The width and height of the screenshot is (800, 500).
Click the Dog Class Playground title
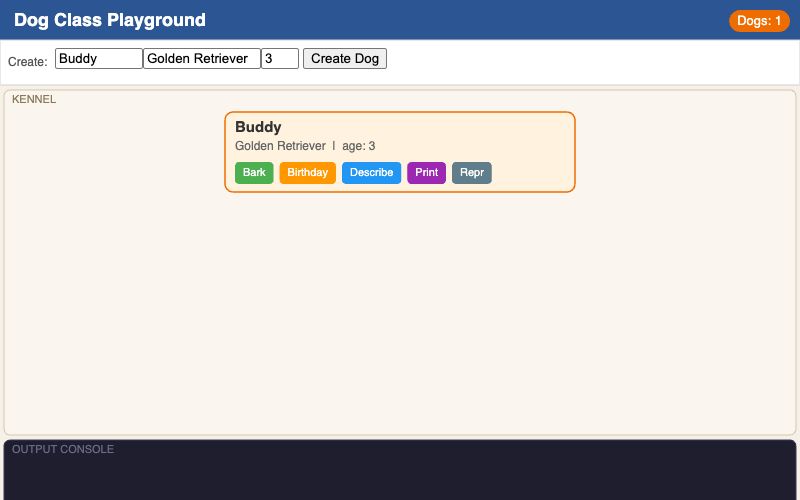pyautogui.click(x=110, y=20)
